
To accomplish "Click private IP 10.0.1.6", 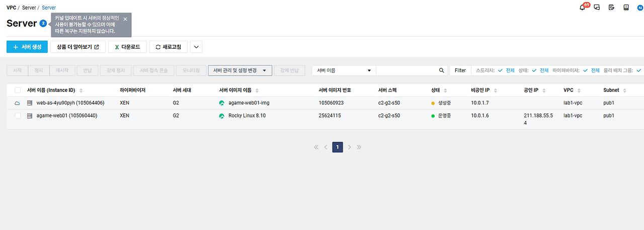I will 479,116.
